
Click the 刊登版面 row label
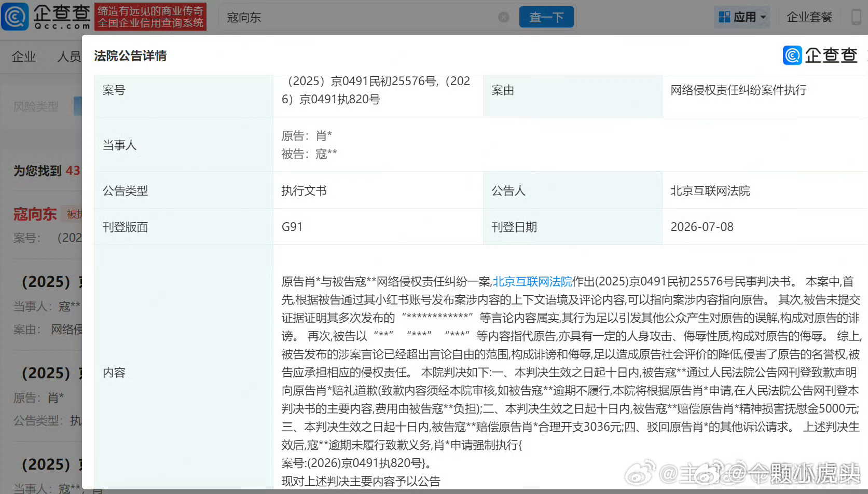(x=125, y=227)
